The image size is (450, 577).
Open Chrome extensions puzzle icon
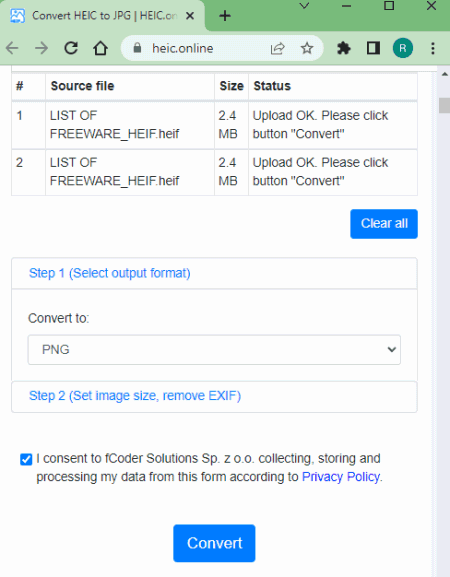click(x=344, y=48)
